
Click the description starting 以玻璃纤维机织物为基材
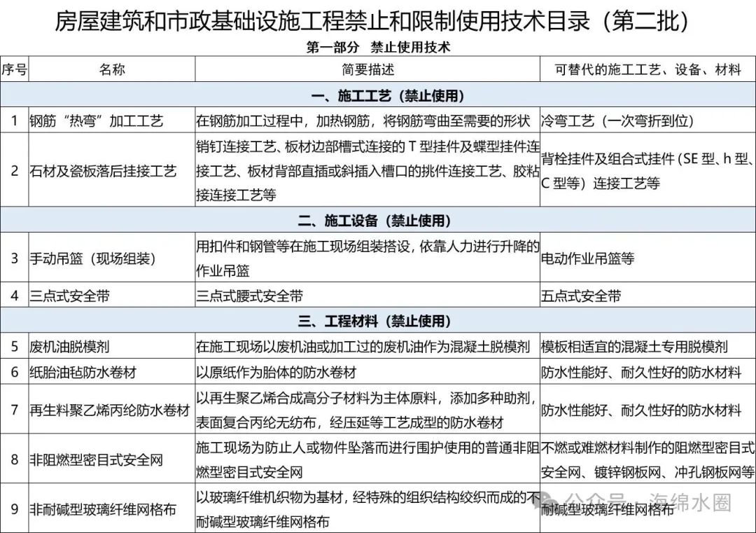coord(368,509)
